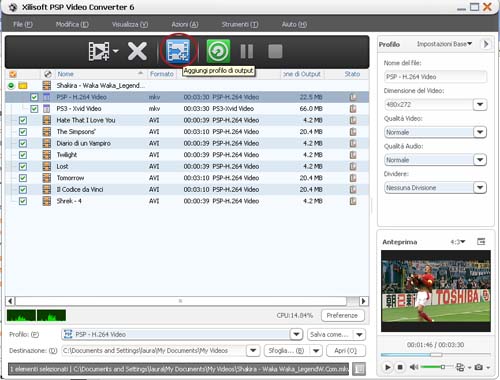Image resolution: width=500 pixels, height=380 pixels.
Task: Open the Add file dropdown arrow
Action: pos(116,51)
